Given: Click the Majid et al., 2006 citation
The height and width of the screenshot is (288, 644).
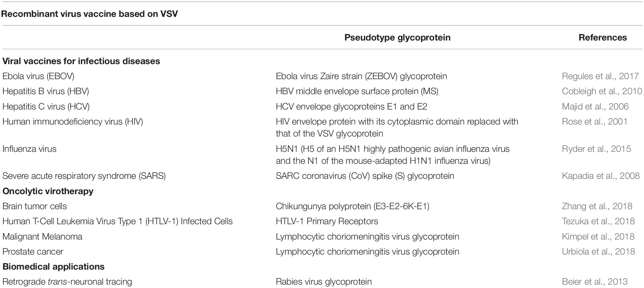Looking at the screenshot, I should point(595,106).
